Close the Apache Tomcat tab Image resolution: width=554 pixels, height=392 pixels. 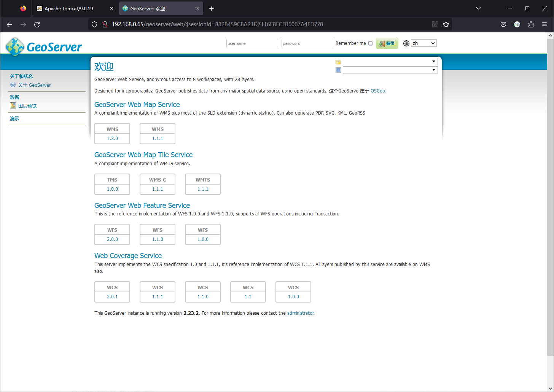[111, 8]
